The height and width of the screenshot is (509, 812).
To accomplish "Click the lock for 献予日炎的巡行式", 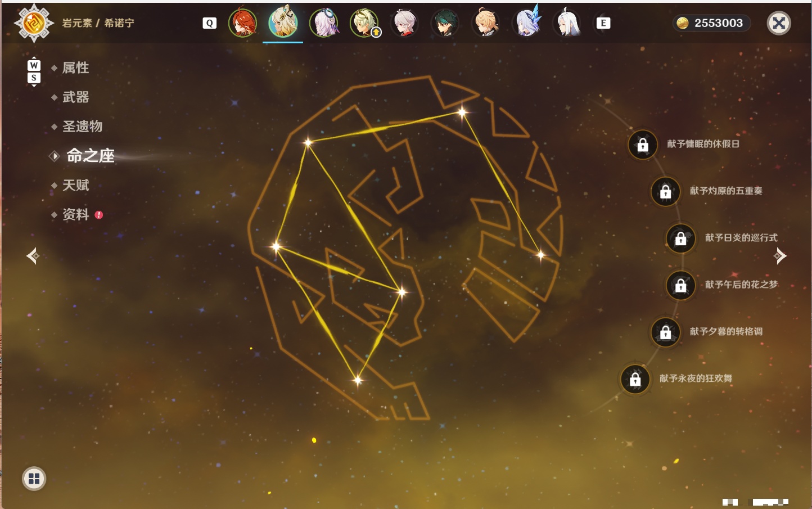I will point(681,238).
